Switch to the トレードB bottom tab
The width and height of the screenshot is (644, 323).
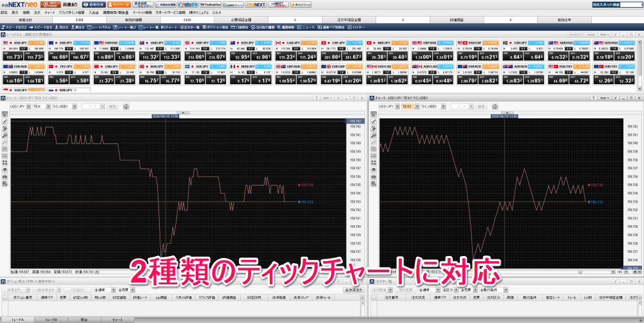click(x=51, y=319)
